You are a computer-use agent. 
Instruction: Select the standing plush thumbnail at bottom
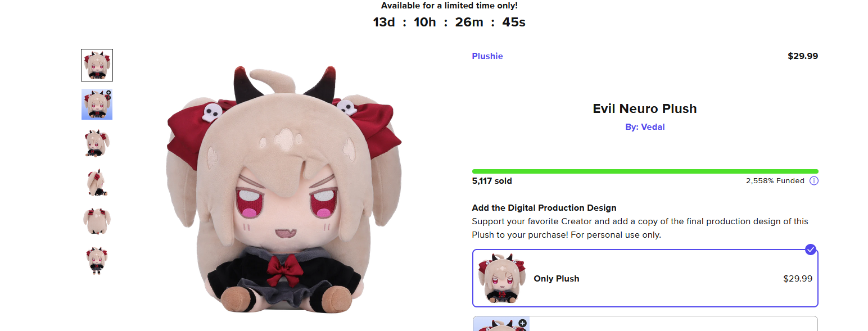tap(97, 261)
